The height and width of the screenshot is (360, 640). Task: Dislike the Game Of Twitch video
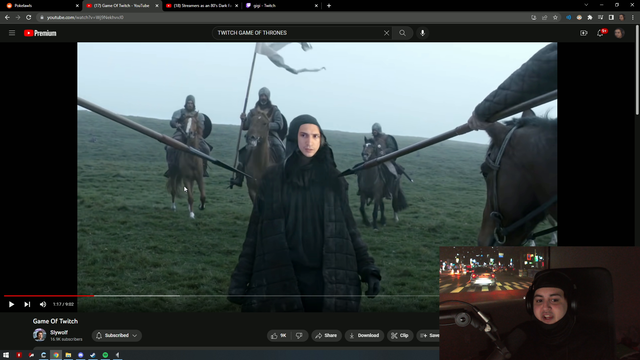click(299, 336)
